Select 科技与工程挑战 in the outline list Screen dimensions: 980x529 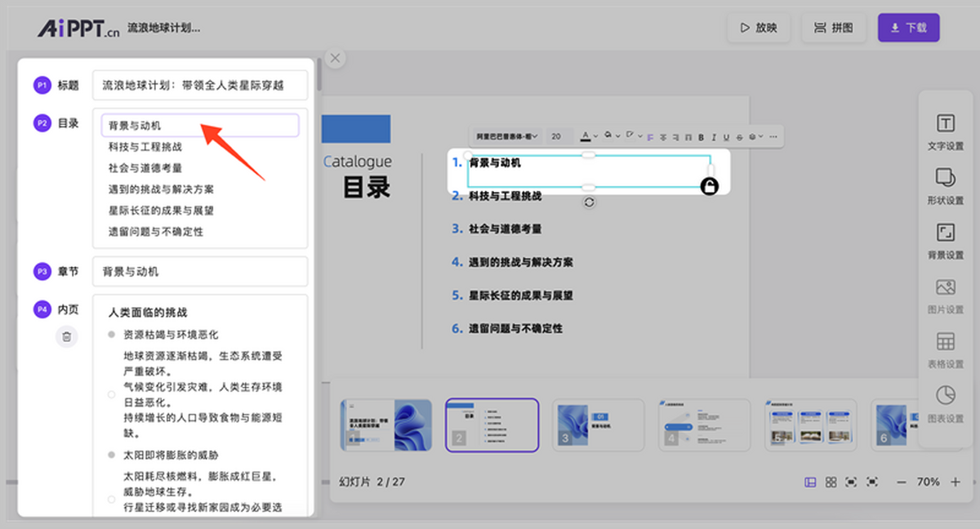coord(145,147)
